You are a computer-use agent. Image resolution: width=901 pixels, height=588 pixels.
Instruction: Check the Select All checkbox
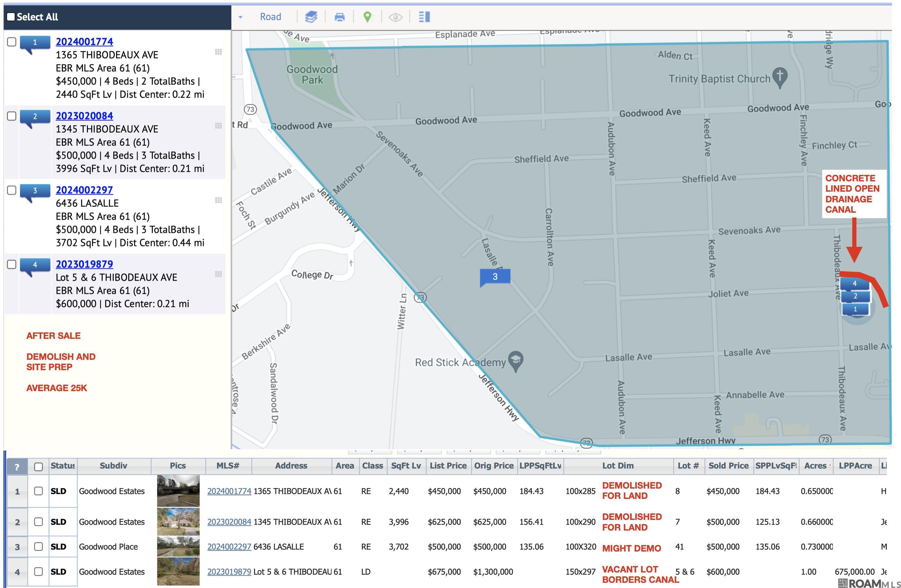[x=11, y=17]
